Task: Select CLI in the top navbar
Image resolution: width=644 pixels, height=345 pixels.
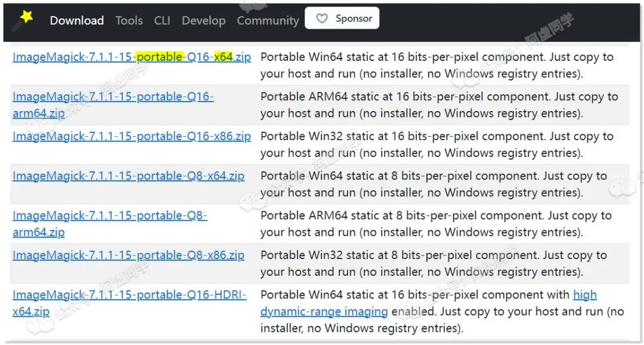Action: (x=162, y=20)
